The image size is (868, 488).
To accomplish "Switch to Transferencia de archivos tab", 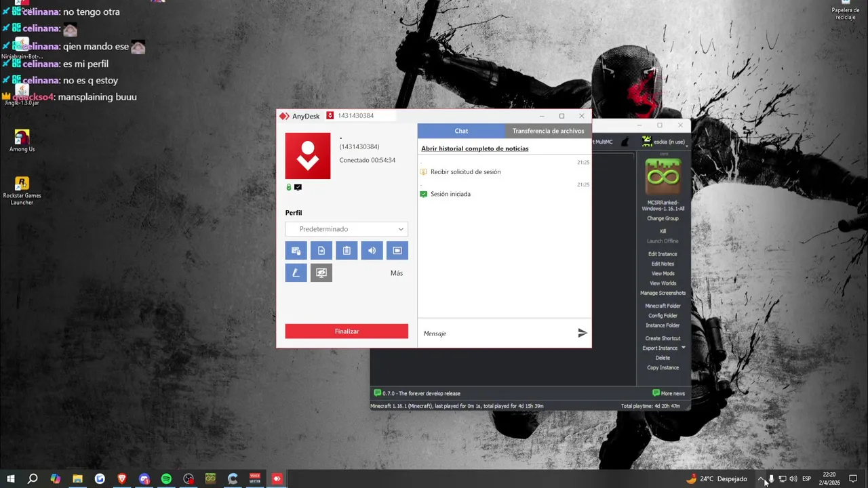I will pos(548,131).
